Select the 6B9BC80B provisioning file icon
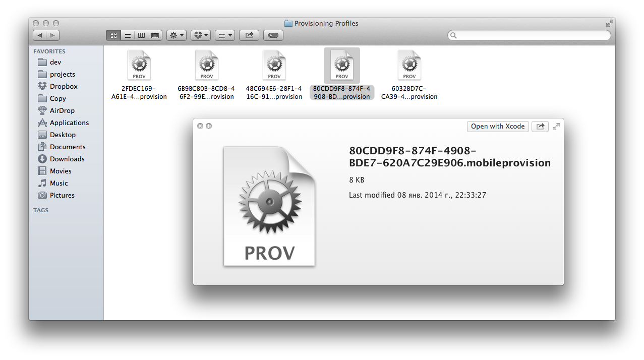 pos(207,66)
